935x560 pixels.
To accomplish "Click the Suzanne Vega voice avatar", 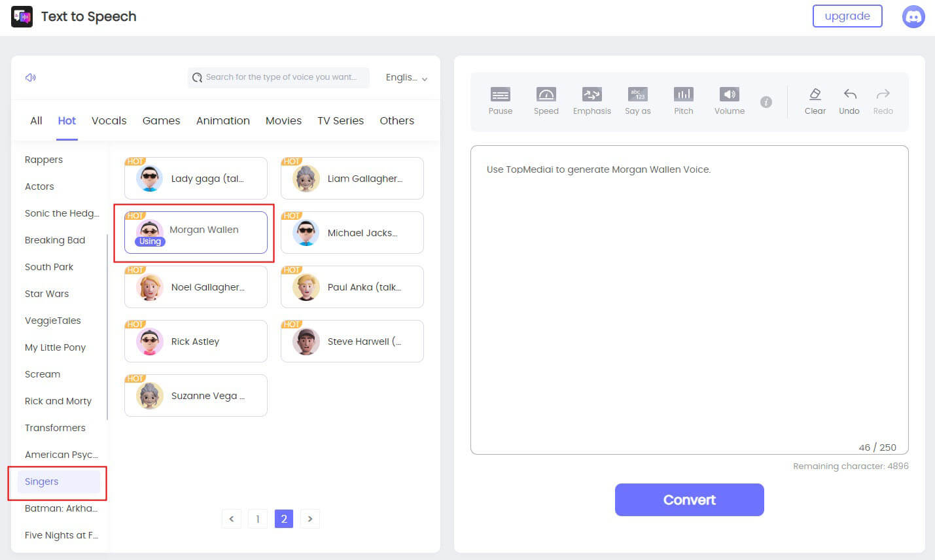I will click(x=150, y=395).
